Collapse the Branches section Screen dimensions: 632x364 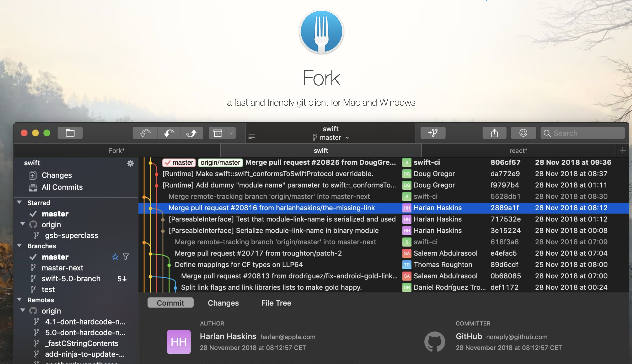click(20, 246)
